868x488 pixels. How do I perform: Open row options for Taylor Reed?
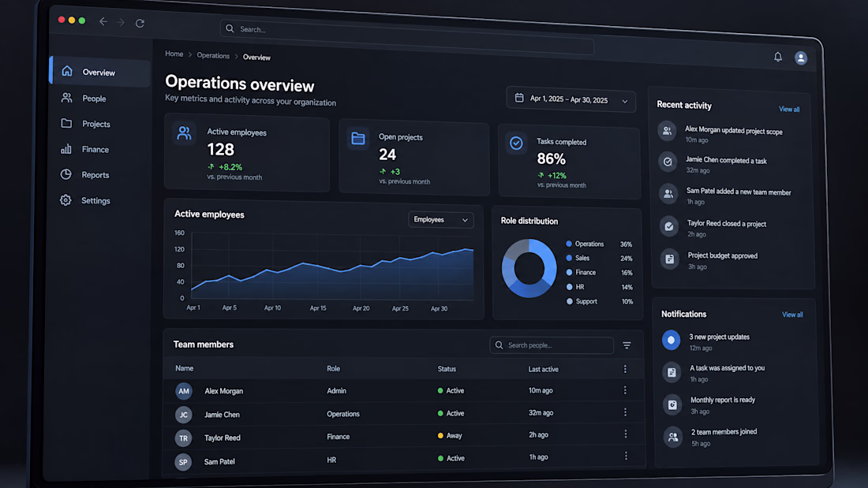click(626, 434)
